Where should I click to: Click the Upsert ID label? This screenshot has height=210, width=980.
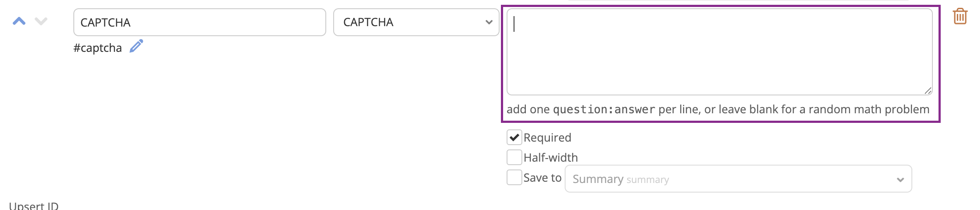[34, 206]
